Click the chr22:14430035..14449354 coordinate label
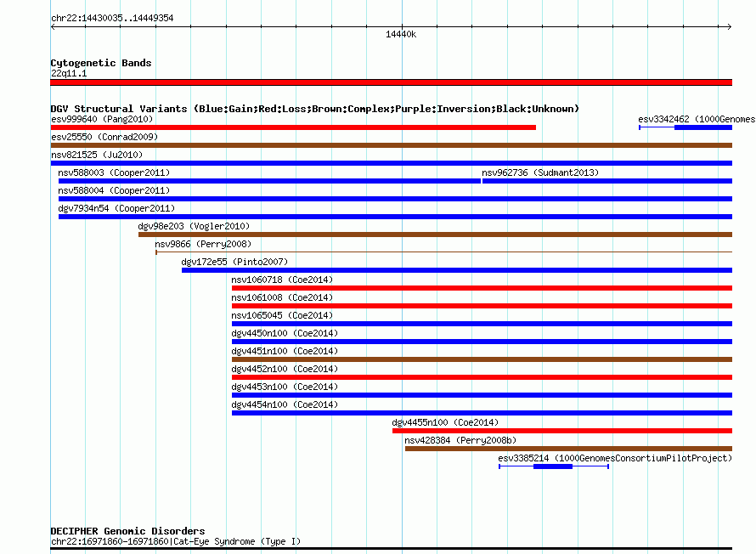 [x=112, y=18]
